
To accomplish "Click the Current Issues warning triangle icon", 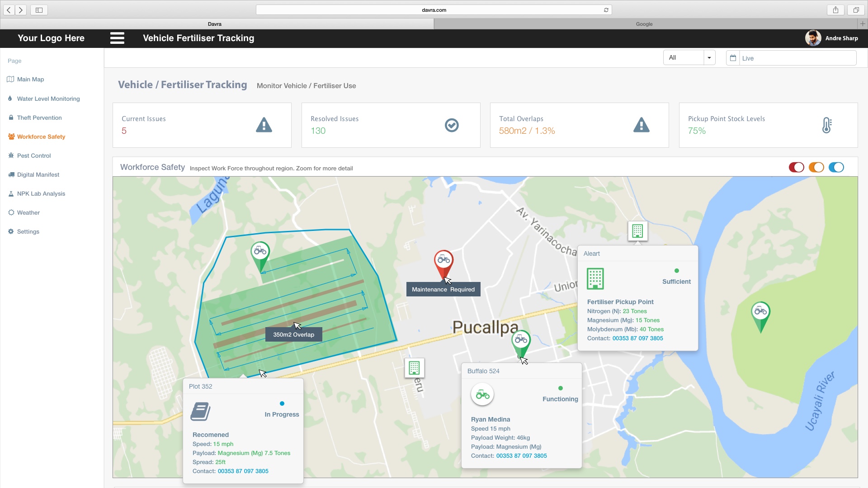I will pos(264,125).
